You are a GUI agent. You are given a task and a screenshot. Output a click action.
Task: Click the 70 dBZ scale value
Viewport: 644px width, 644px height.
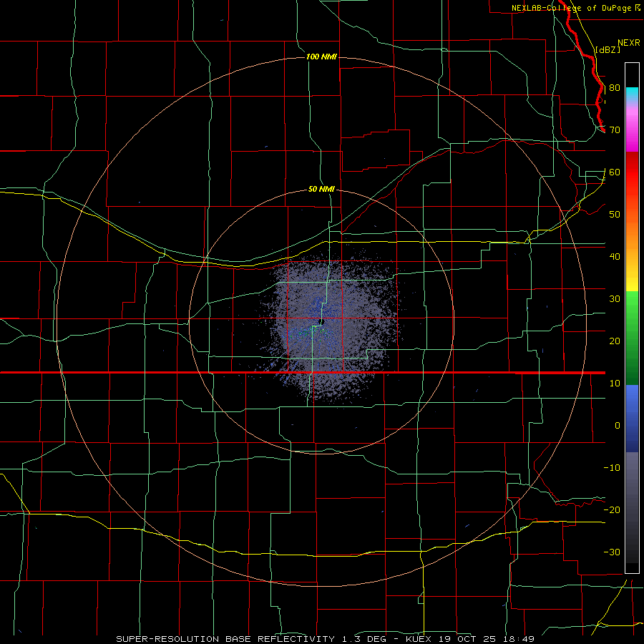[615, 130]
